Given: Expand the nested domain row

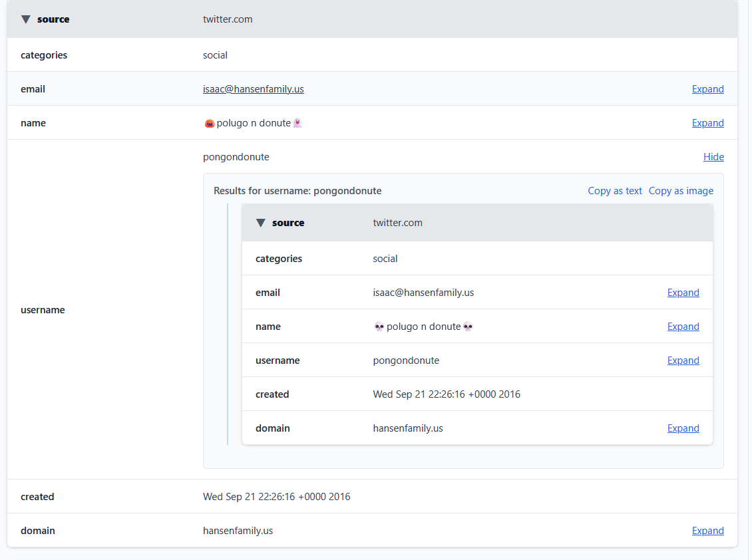Looking at the screenshot, I should [683, 428].
